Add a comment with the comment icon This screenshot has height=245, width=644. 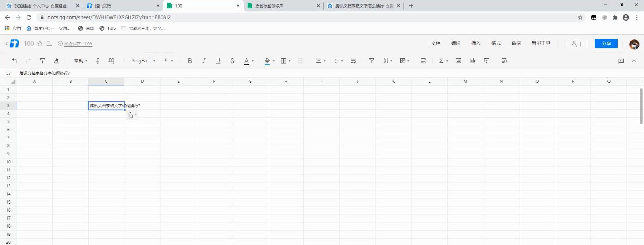click(487, 61)
